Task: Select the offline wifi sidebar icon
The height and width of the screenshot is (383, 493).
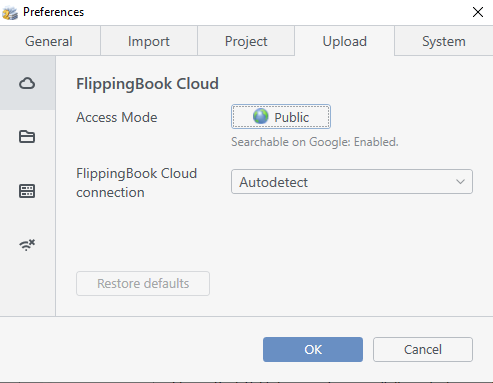Action: 27,245
